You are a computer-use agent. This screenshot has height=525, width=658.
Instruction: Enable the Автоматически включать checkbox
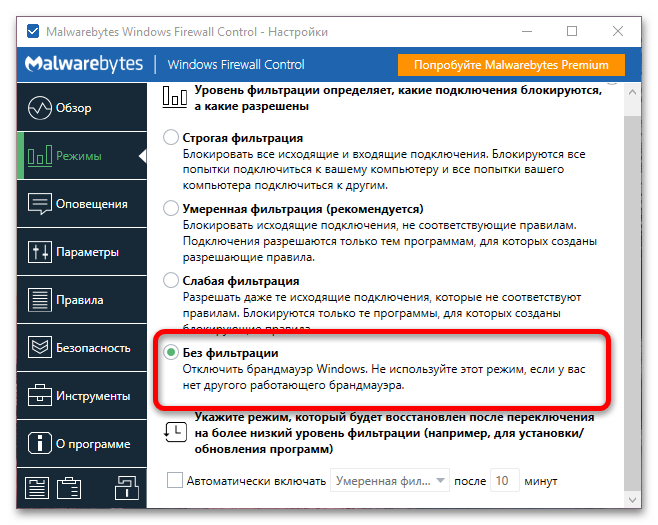(175, 480)
